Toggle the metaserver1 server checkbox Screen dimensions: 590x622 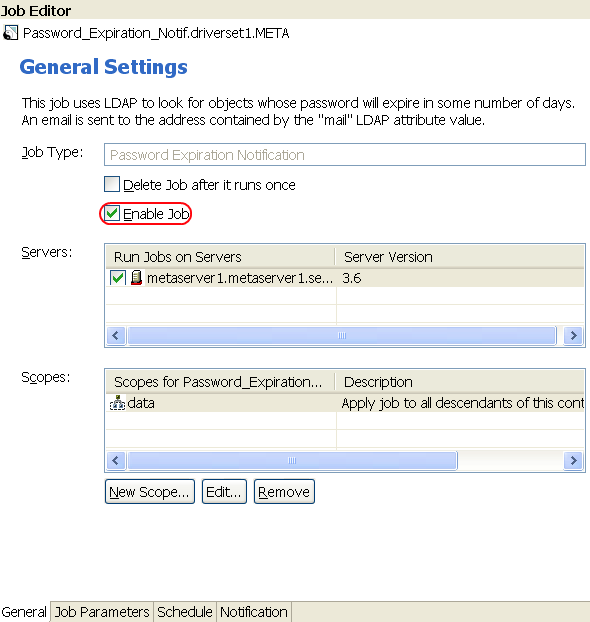pos(118,278)
